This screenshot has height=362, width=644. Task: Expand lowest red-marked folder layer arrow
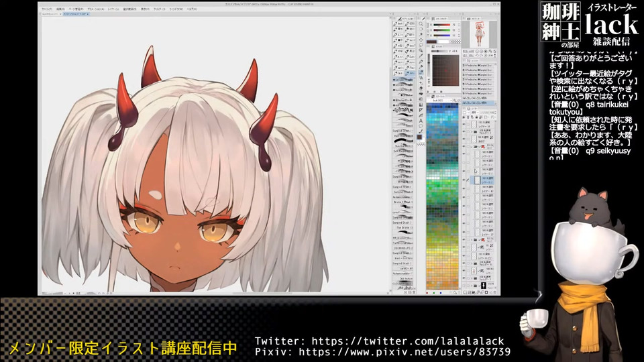tap(472, 240)
